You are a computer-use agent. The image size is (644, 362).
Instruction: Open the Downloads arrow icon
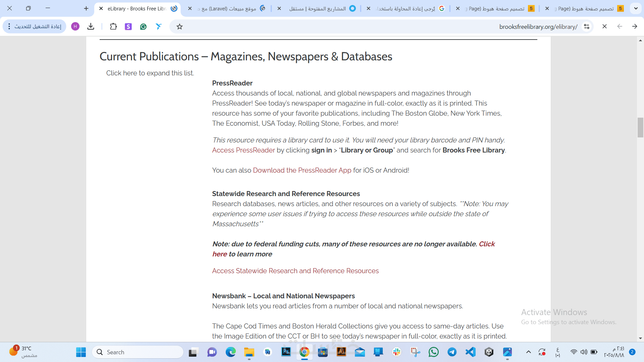click(x=91, y=26)
